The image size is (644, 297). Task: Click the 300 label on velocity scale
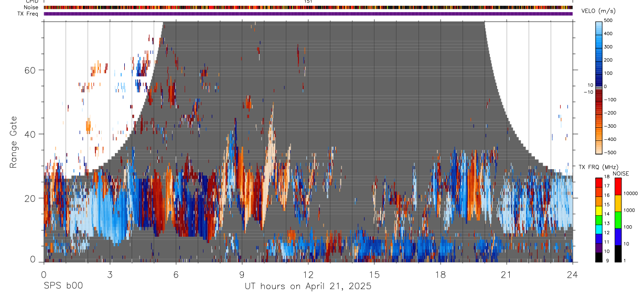(608, 47)
